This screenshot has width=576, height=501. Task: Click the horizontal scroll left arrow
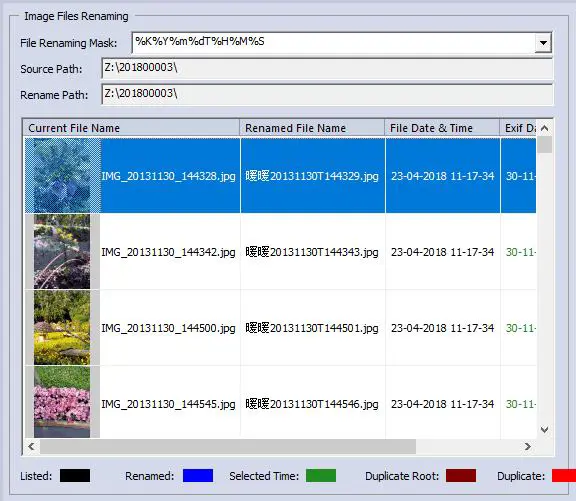point(32,447)
